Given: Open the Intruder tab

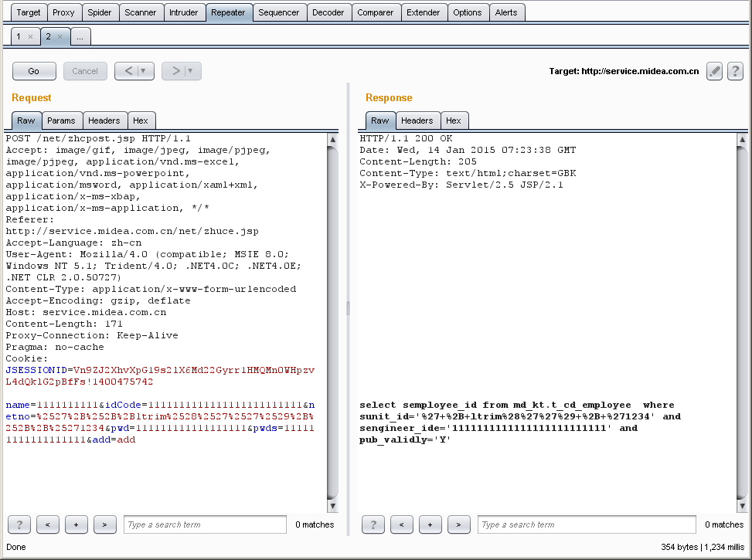Looking at the screenshot, I should [184, 12].
